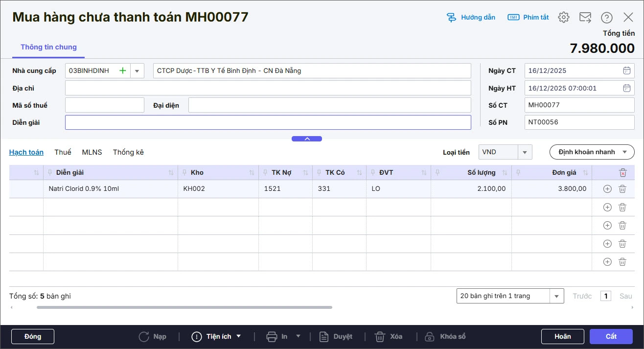Sort by ĐVT column arrows
This screenshot has height=349, width=644.
click(x=424, y=173)
